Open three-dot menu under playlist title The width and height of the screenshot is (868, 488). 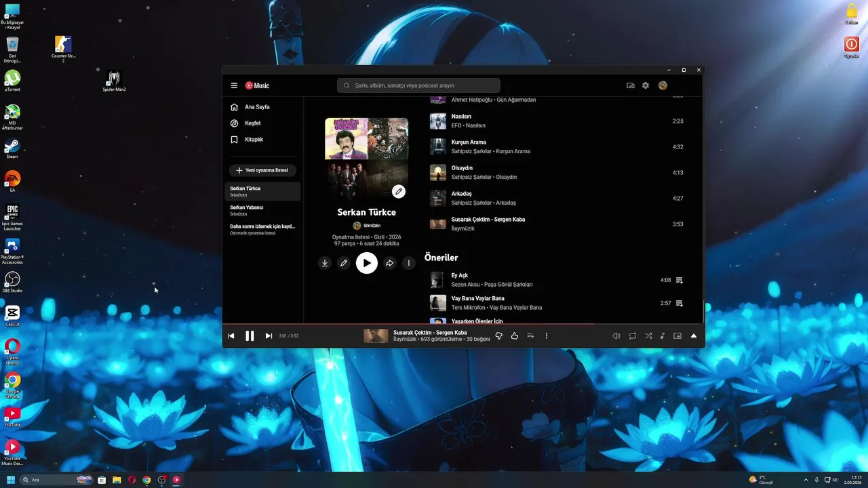[x=408, y=263]
